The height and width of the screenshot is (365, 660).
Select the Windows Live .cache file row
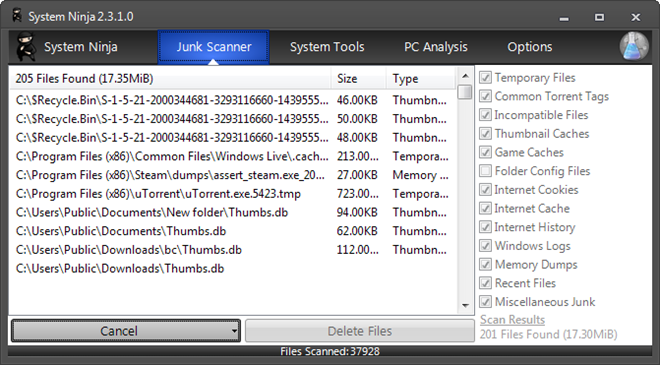point(233,156)
